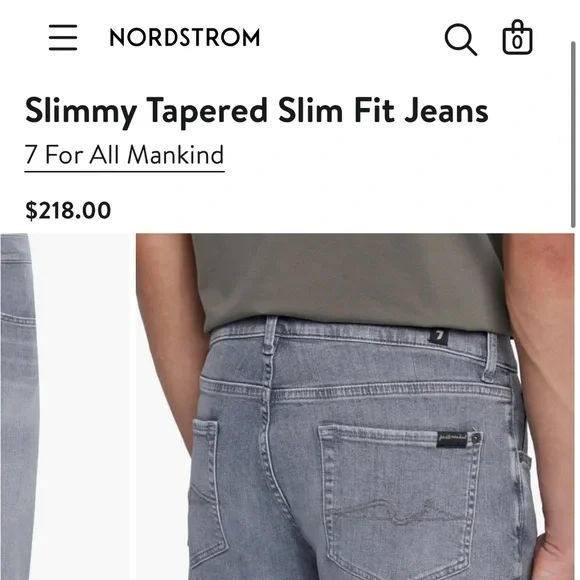This screenshot has width=580, height=580.
Task: Open the hamburger navigation menu
Action: coord(63,37)
